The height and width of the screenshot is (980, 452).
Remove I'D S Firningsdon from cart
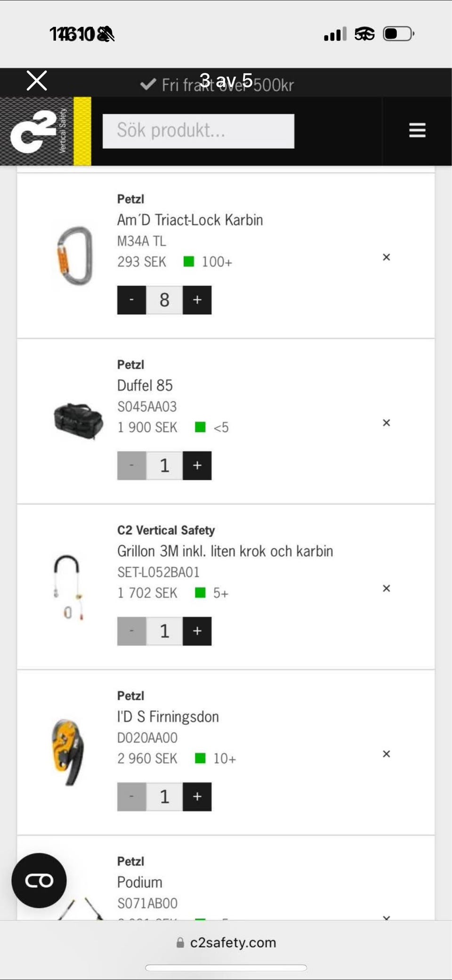pos(387,754)
